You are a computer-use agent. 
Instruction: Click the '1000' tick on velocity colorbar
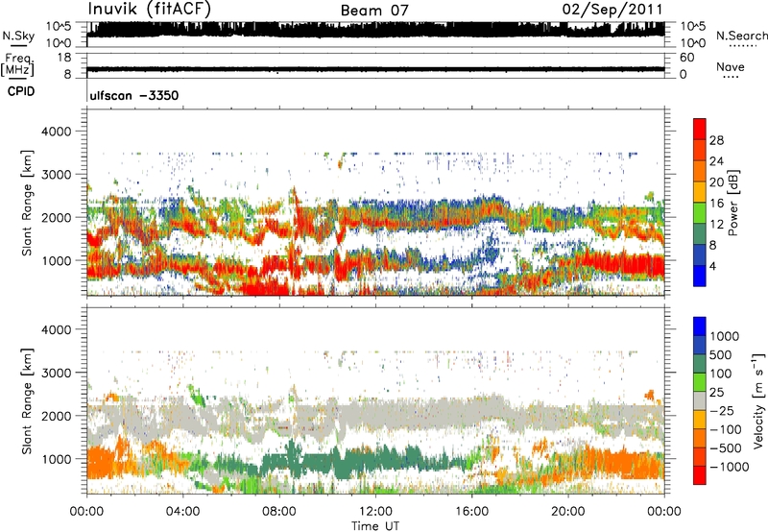724,336
